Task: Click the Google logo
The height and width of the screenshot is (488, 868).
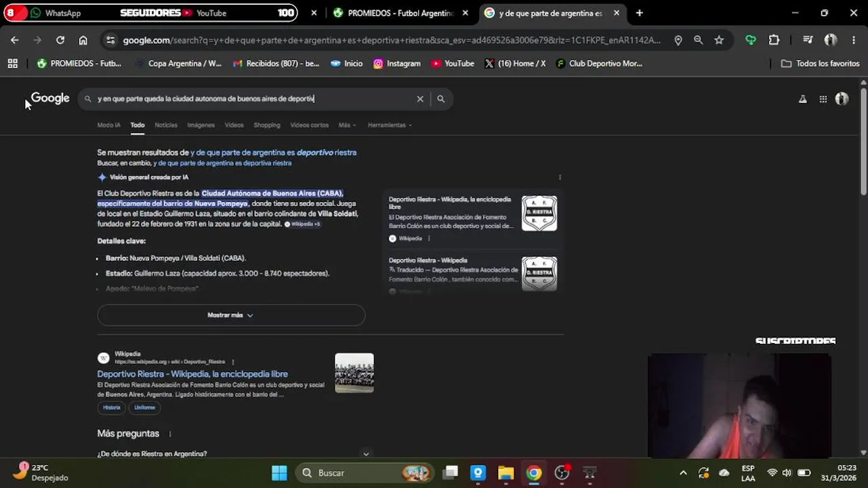Action: coord(50,98)
